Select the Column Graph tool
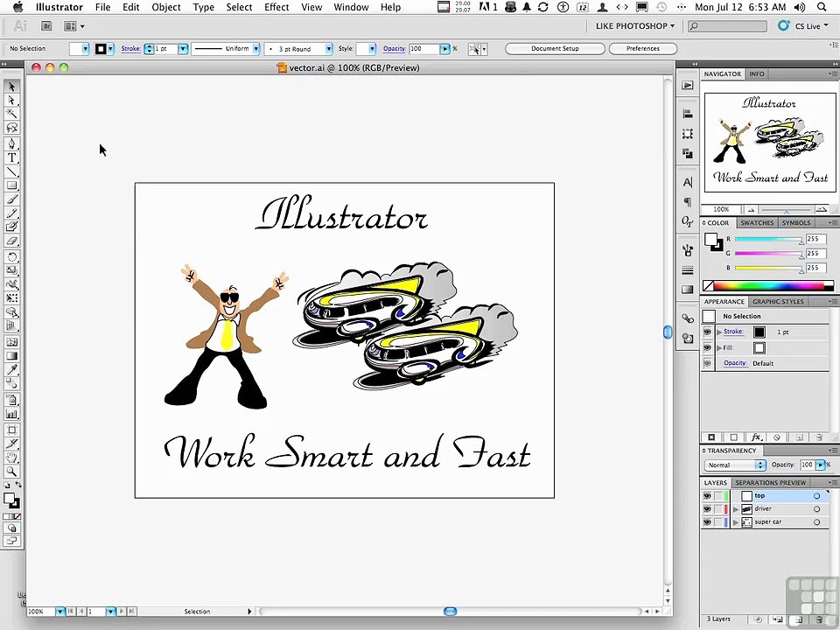This screenshot has width=840, height=630. (x=11, y=414)
